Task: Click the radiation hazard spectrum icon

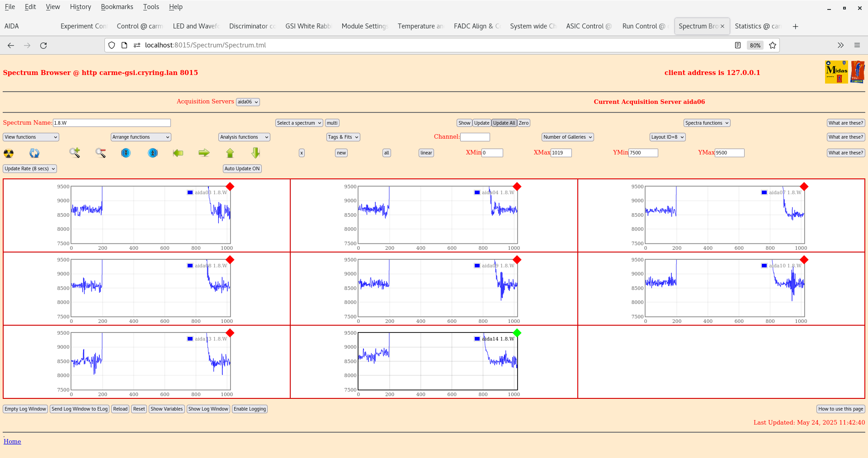Action: (9, 153)
